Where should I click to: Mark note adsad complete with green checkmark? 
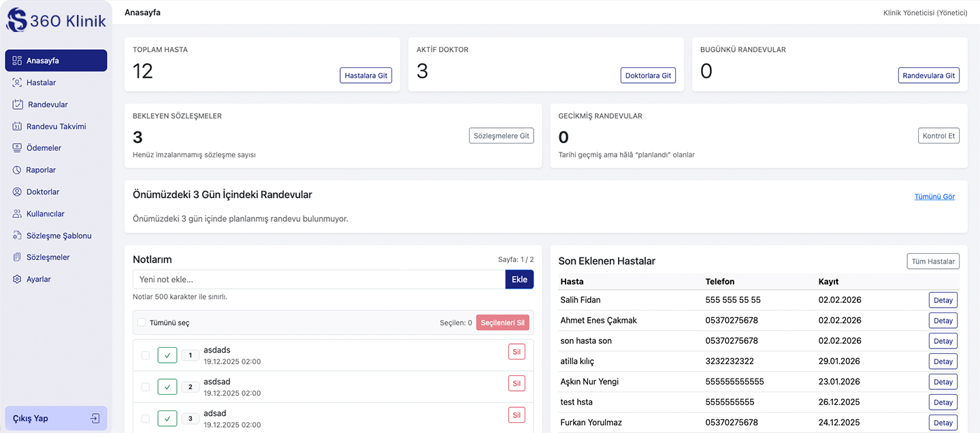coord(167,418)
